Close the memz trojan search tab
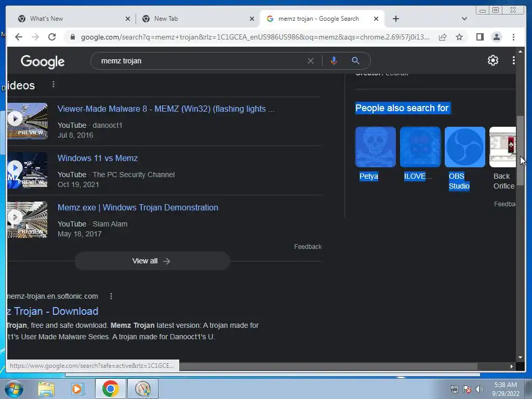Viewport: 532px width, 399px height. (376, 19)
